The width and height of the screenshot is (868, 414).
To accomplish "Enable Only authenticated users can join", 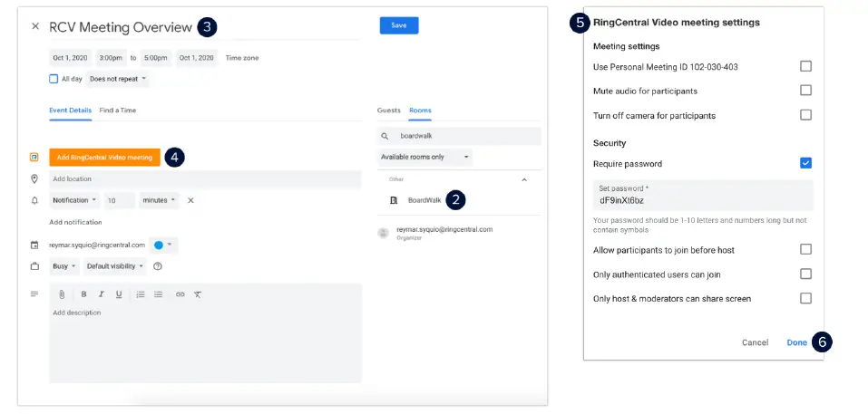I will [x=806, y=274].
